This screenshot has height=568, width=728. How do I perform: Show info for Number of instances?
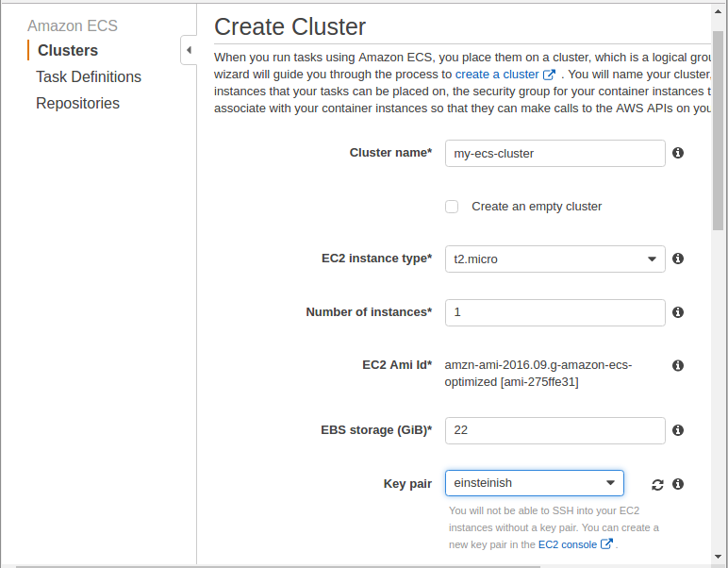click(678, 312)
